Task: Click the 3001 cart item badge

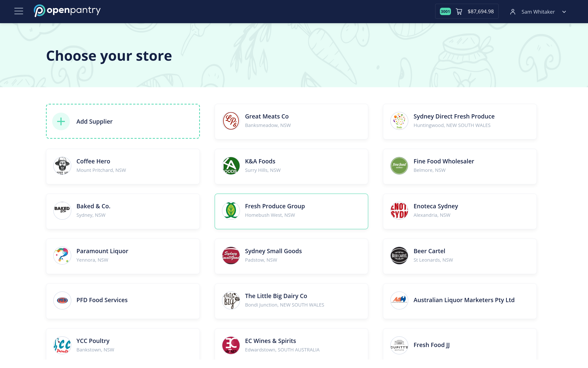Action: coord(445,11)
